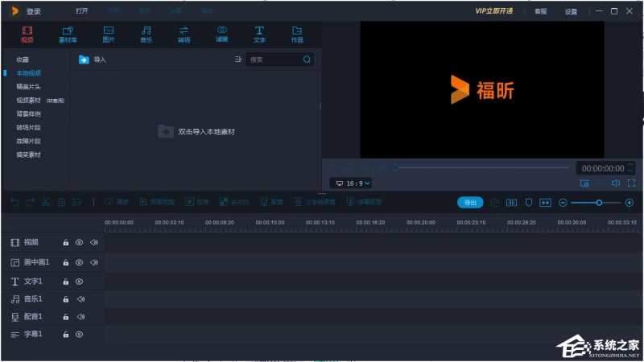Viewport: 644px width, 362px height.
Task: Open the 图片 pictures tab
Action: click(109, 35)
